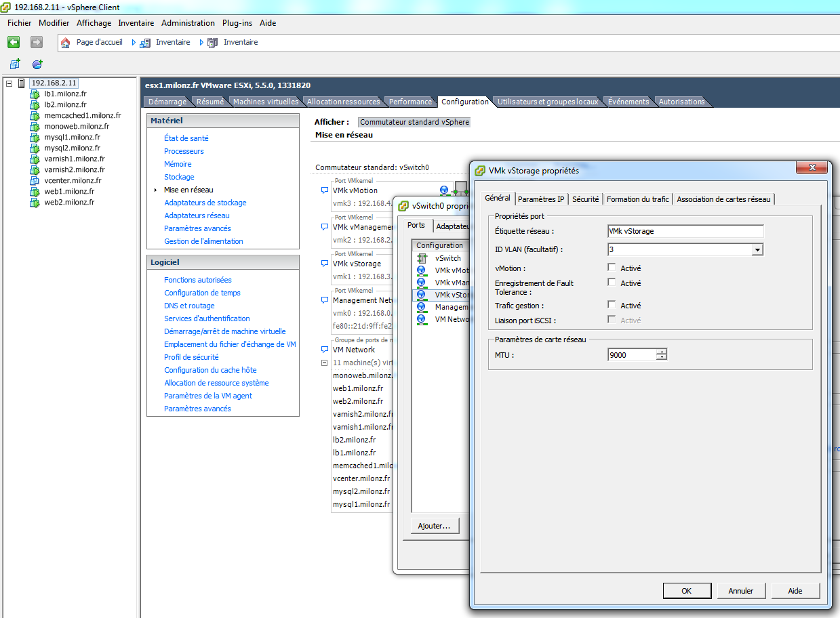Click the green Back navigation arrow

(x=14, y=42)
